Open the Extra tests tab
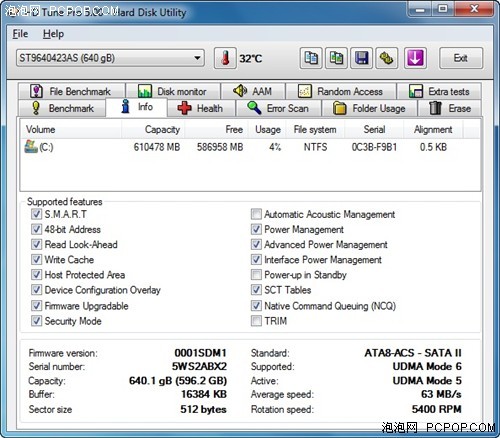 coord(439,91)
